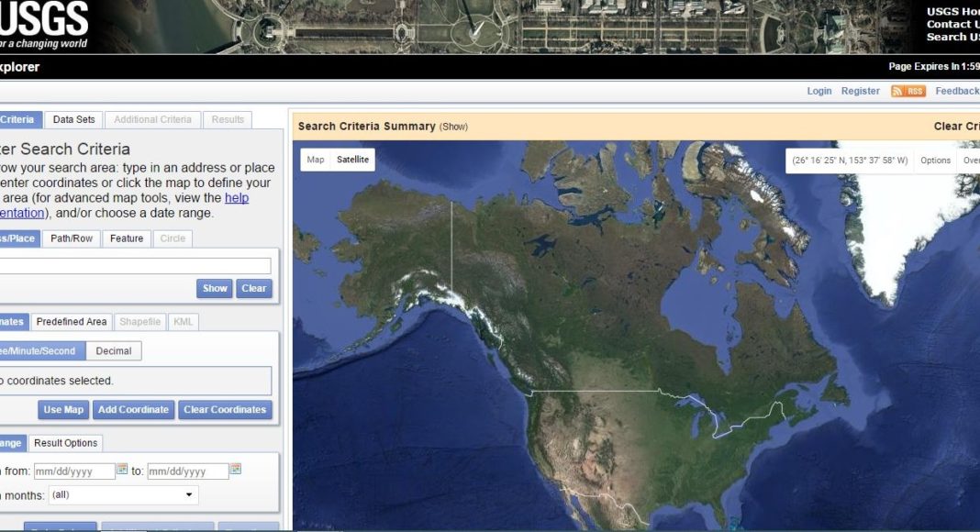The image size is (980, 532).
Task: Switch map view to Satellite
Action: pyautogui.click(x=352, y=160)
